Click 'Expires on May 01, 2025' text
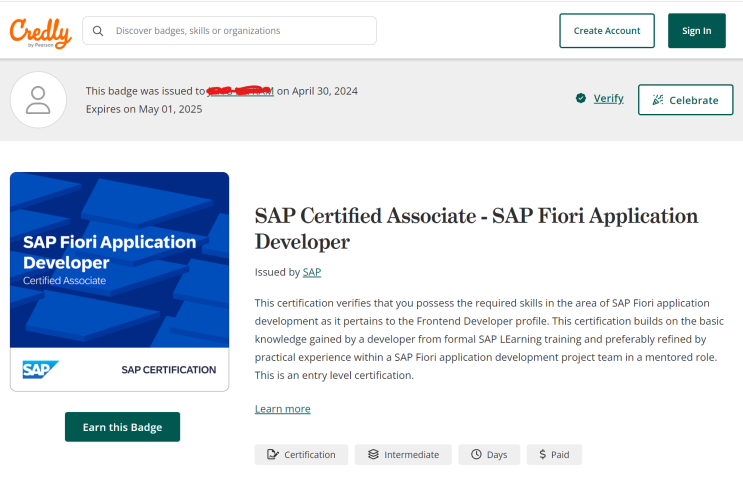The image size is (743, 480). 144,109
